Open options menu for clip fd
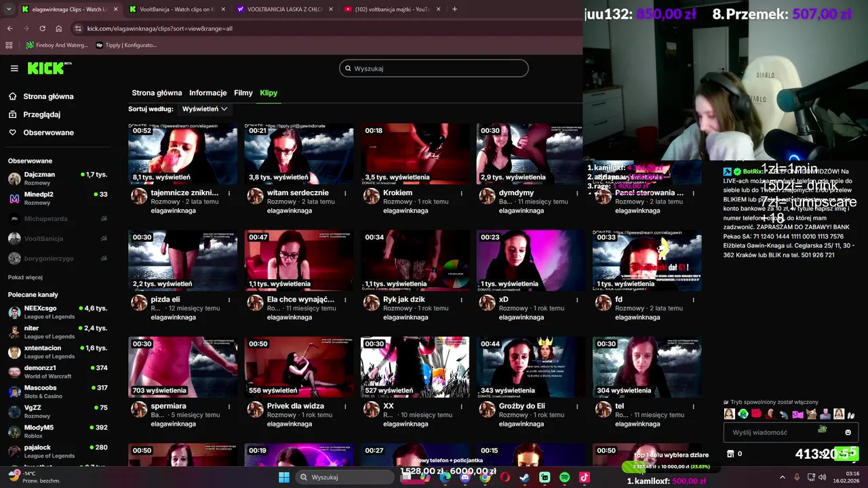 pyautogui.click(x=694, y=300)
